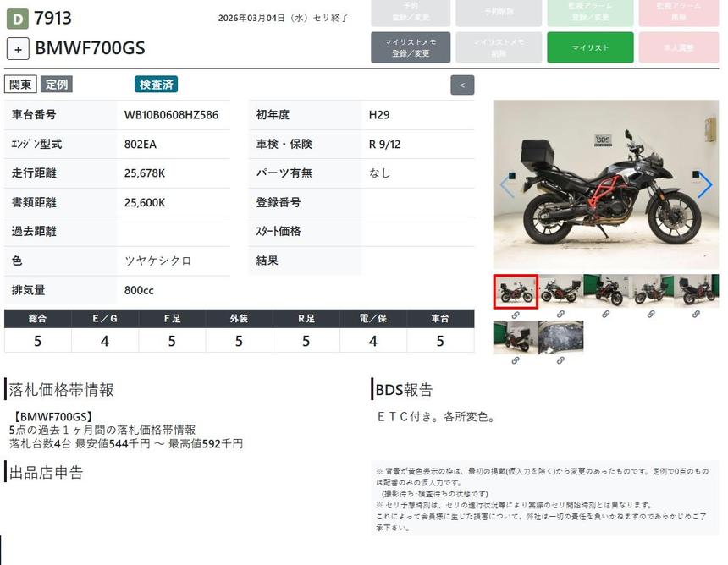Viewport: 728px width, 565px height.
Task: Click the 監視アラーム 登録/変更 button
Action: [x=589, y=12]
